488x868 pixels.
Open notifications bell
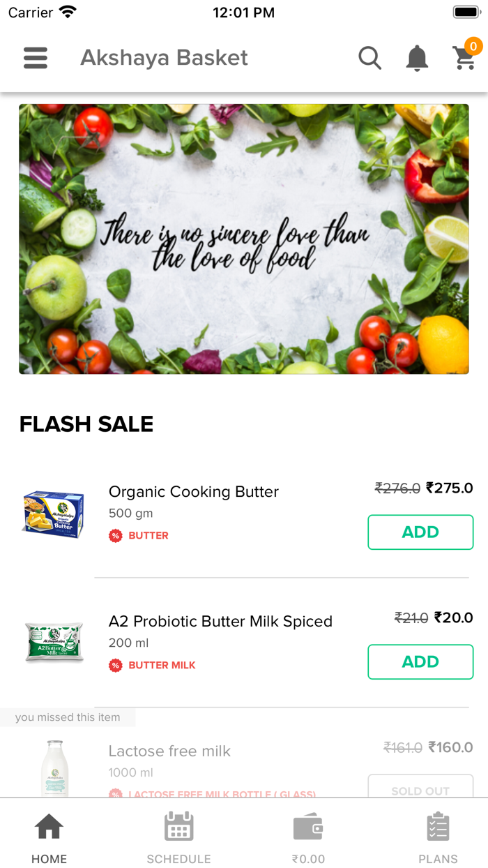pos(417,58)
